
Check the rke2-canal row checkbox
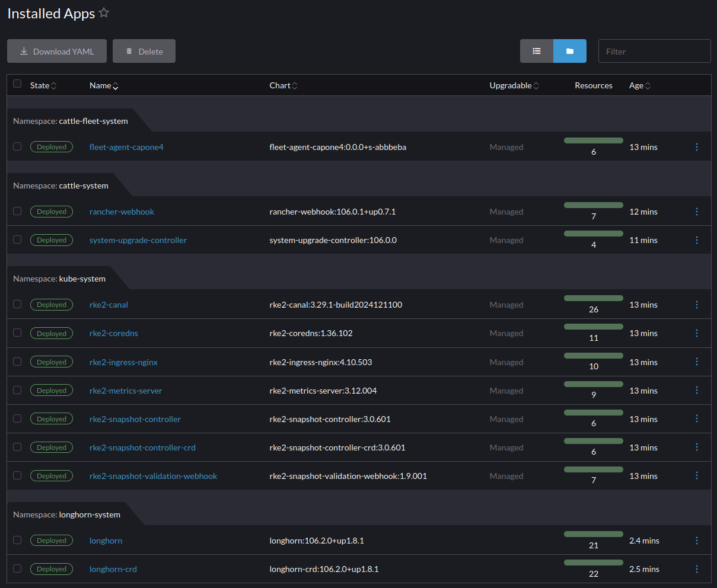coord(17,304)
